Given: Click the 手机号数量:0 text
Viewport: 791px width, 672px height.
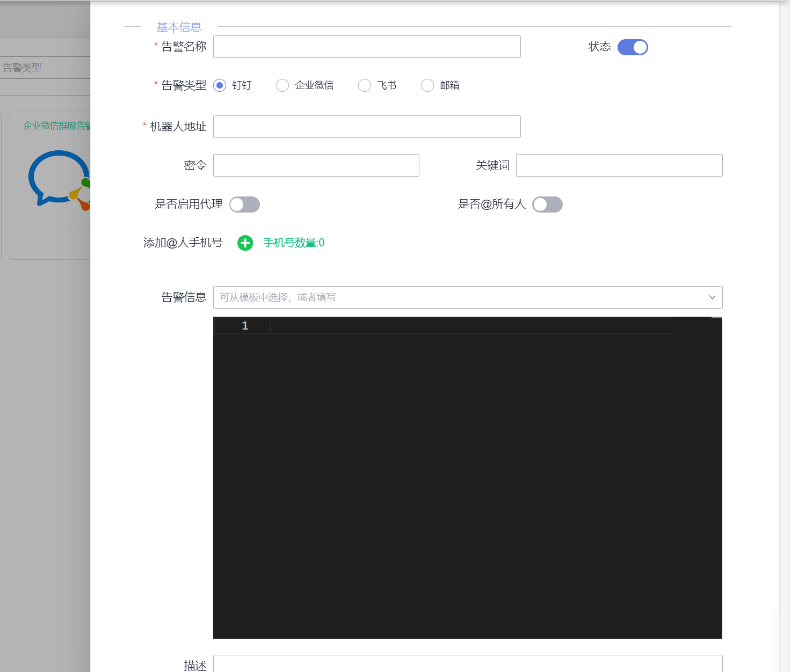Looking at the screenshot, I should pos(294,243).
